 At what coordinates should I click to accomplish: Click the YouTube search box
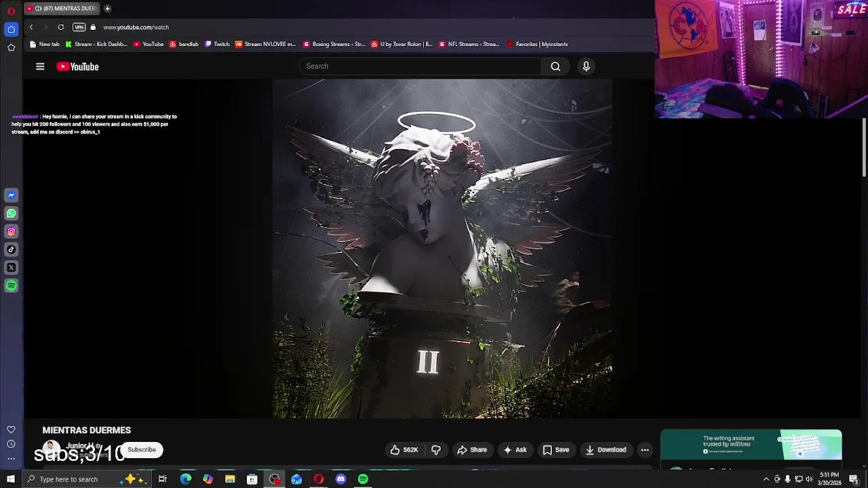(x=420, y=66)
